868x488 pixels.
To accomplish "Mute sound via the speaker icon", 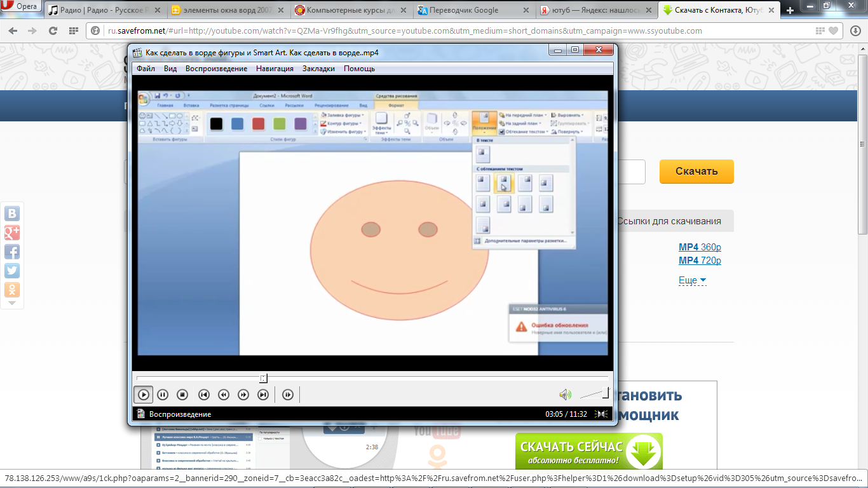I will (x=565, y=395).
